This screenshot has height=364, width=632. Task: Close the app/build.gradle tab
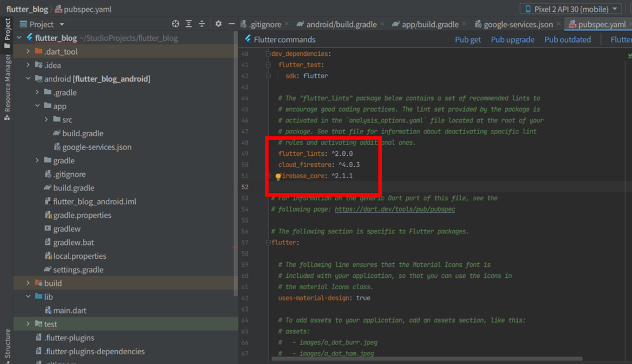[x=464, y=24]
